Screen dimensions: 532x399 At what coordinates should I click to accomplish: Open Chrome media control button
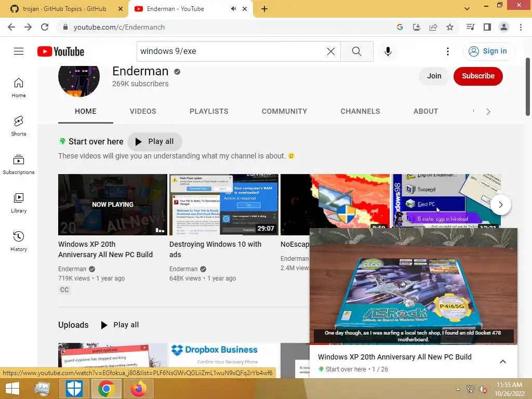click(470, 27)
